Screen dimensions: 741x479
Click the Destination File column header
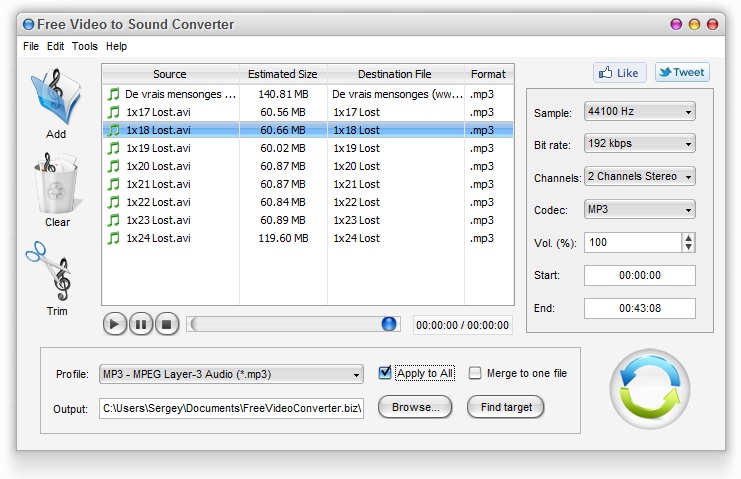pyautogui.click(x=396, y=74)
